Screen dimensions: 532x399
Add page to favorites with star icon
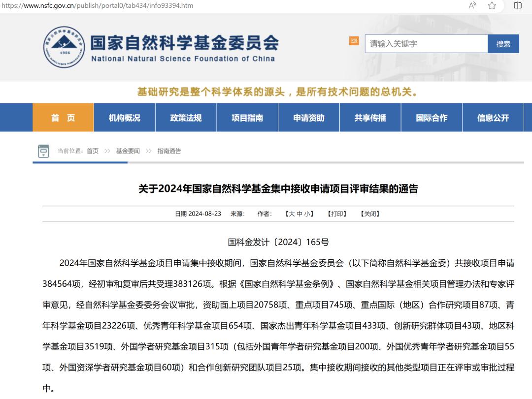tap(492, 5)
